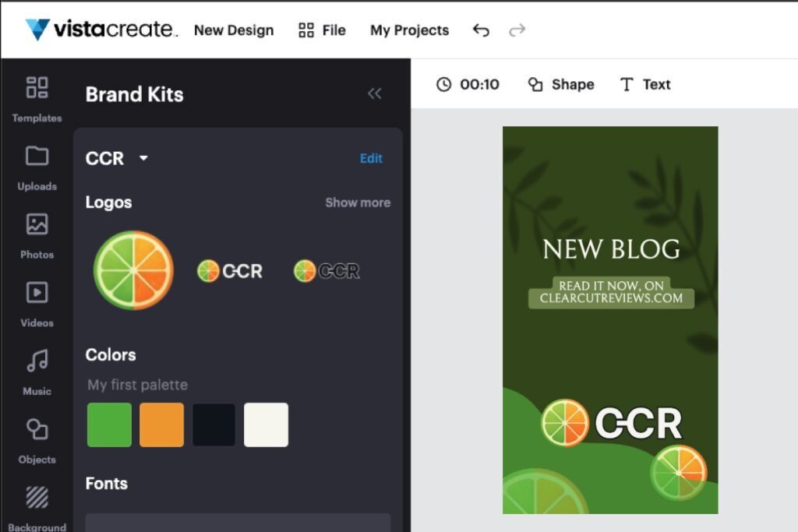Click the My first palette label

pyautogui.click(x=137, y=385)
